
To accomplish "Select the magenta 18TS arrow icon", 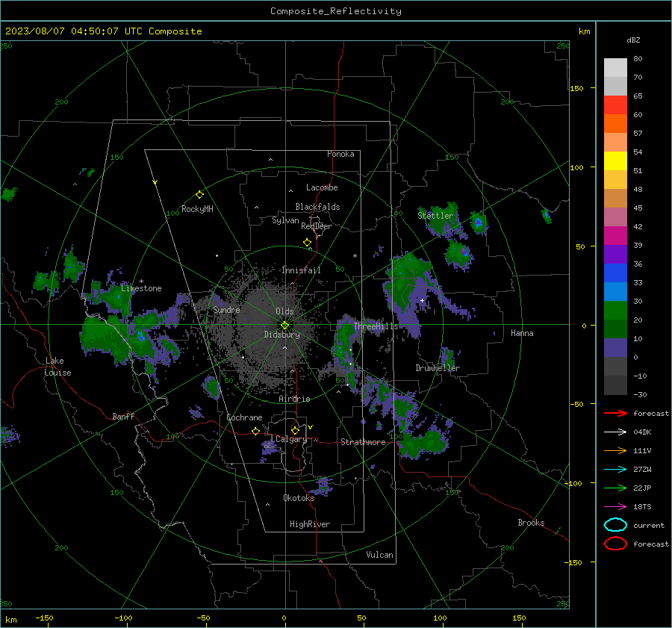I will (x=615, y=507).
